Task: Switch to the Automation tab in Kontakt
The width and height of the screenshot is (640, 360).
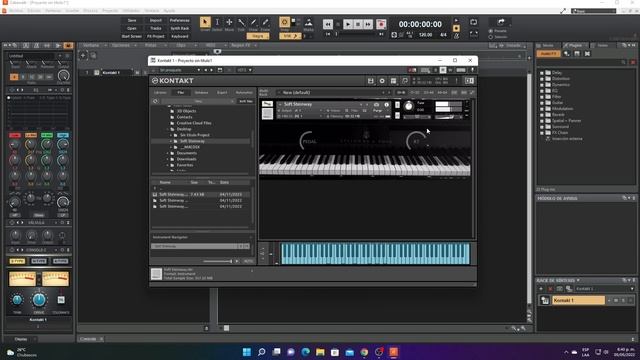Action: click(244, 93)
